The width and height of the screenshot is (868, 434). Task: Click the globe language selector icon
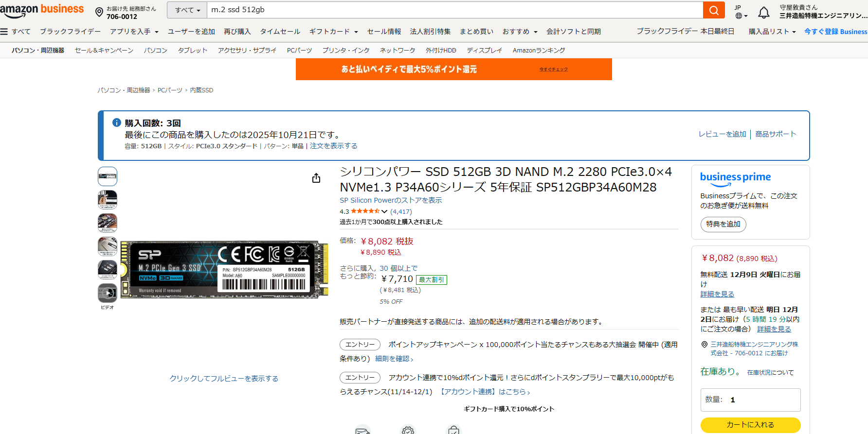[739, 16]
